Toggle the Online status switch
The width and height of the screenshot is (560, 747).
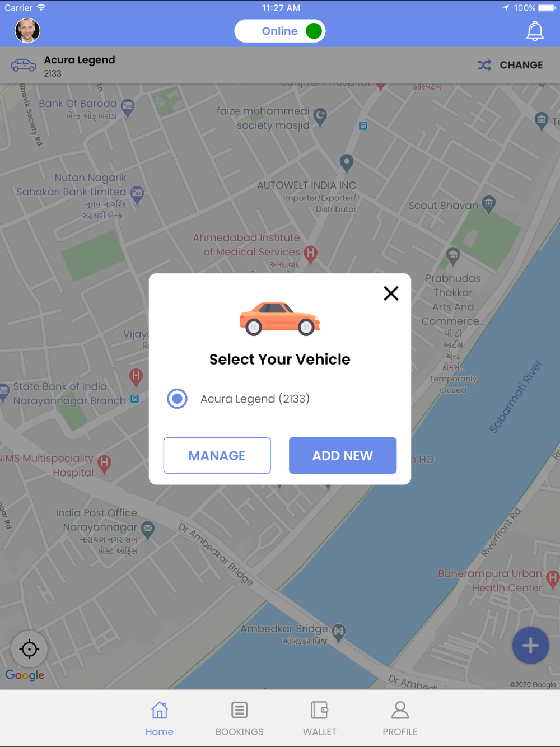pos(280,31)
